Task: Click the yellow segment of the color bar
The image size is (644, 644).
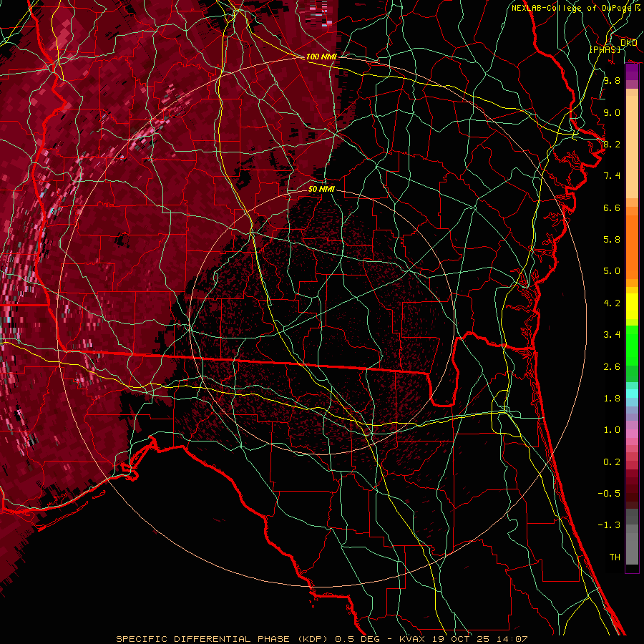Action: tap(632, 306)
